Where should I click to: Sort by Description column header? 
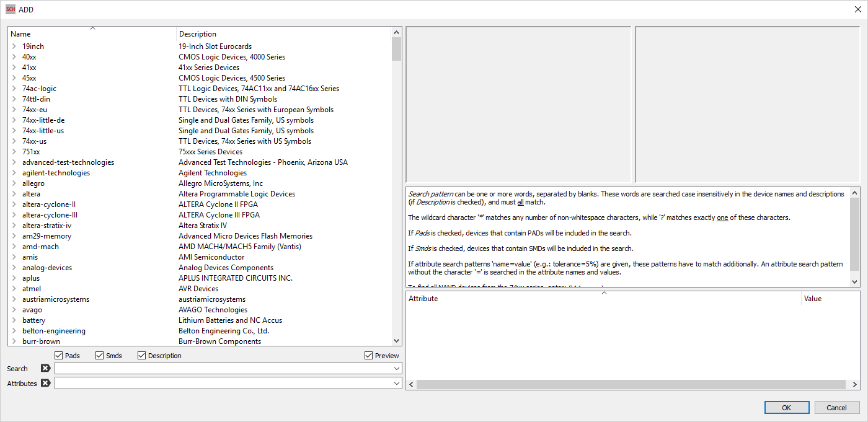tap(283, 34)
